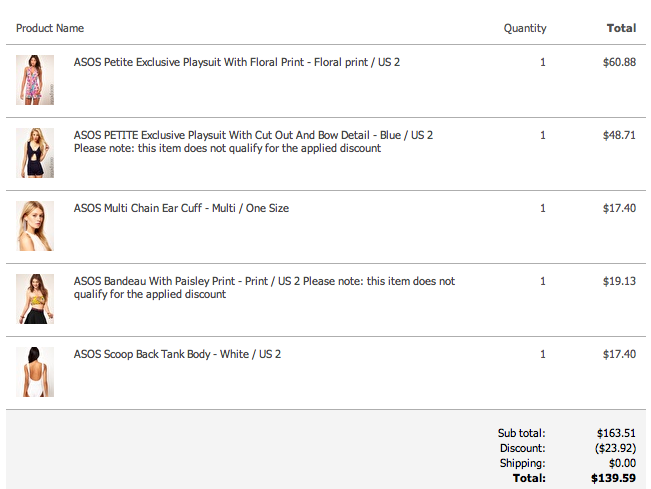
Task: Click the Sub total amount $163.51
Action: pos(616,433)
